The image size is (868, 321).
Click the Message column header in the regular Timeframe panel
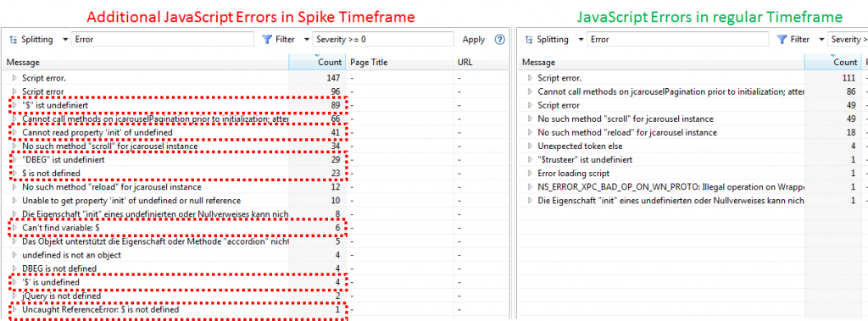coord(660,63)
